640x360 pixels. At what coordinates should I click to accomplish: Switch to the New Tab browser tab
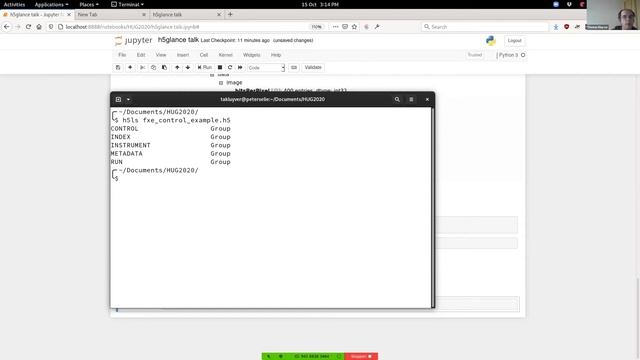pyautogui.click(x=111, y=14)
